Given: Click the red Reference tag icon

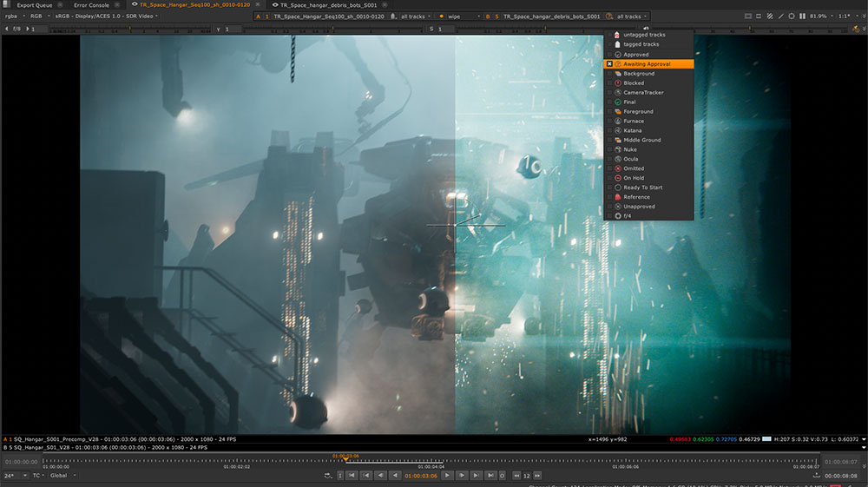Looking at the screenshot, I should pyautogui.click(x=618, y=197).
